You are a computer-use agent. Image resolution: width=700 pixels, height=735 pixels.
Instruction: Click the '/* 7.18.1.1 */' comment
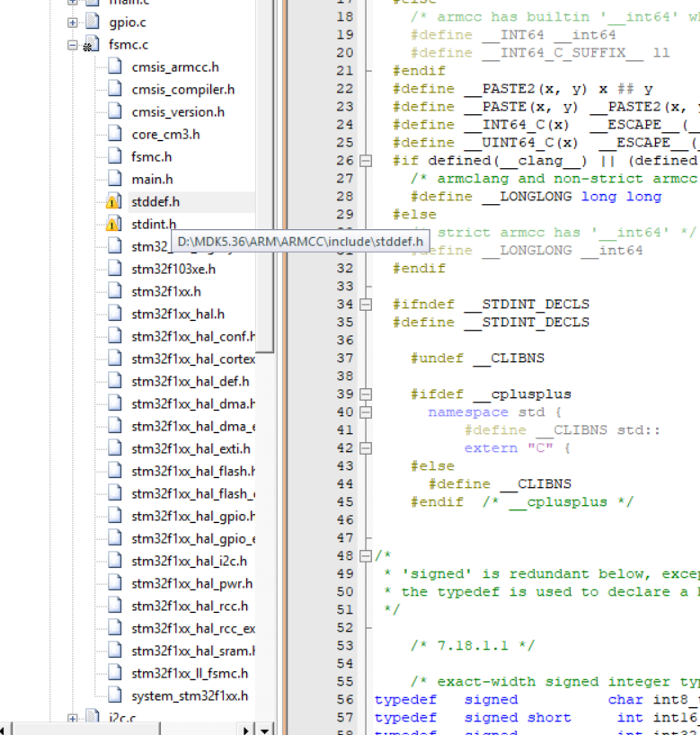coord(473,645)
